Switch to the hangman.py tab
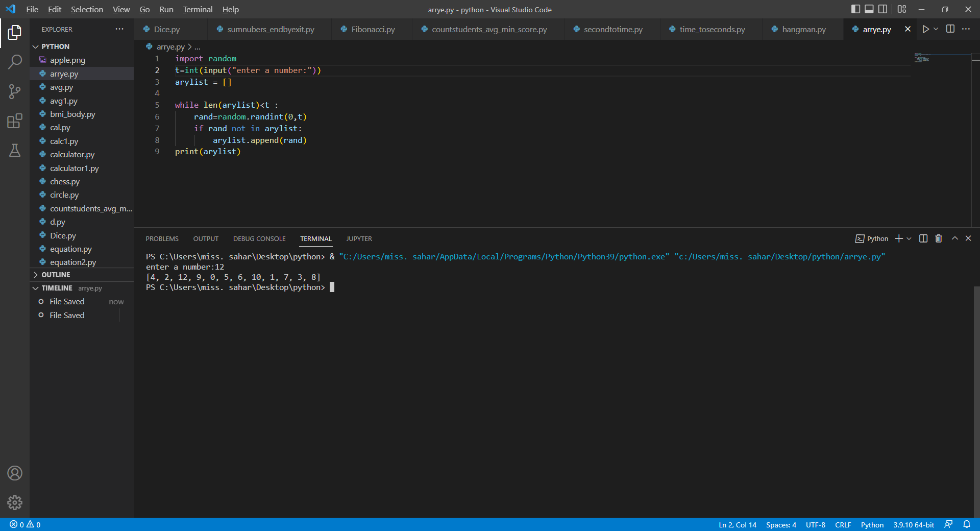980x531 pixels. (x=803, y=30)
